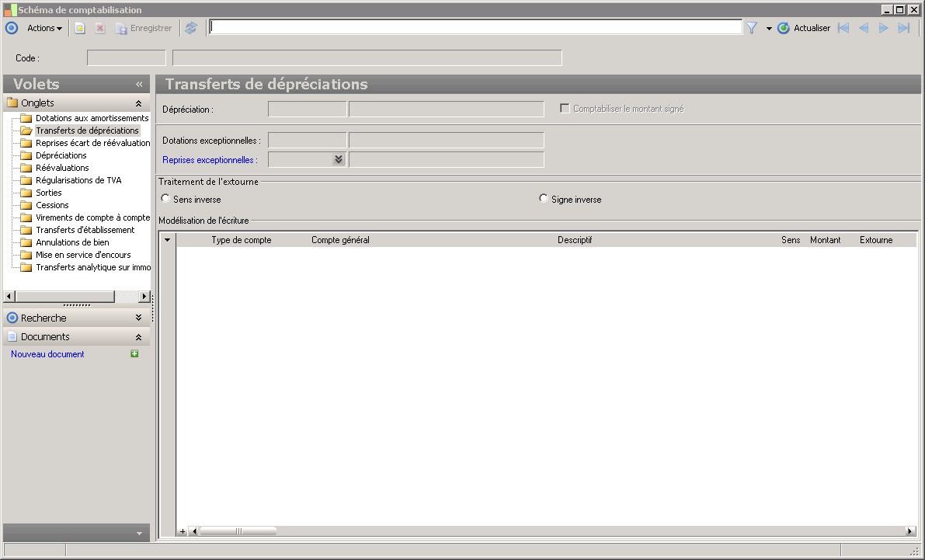Select Transferts de dépréciations tree item

87,130
